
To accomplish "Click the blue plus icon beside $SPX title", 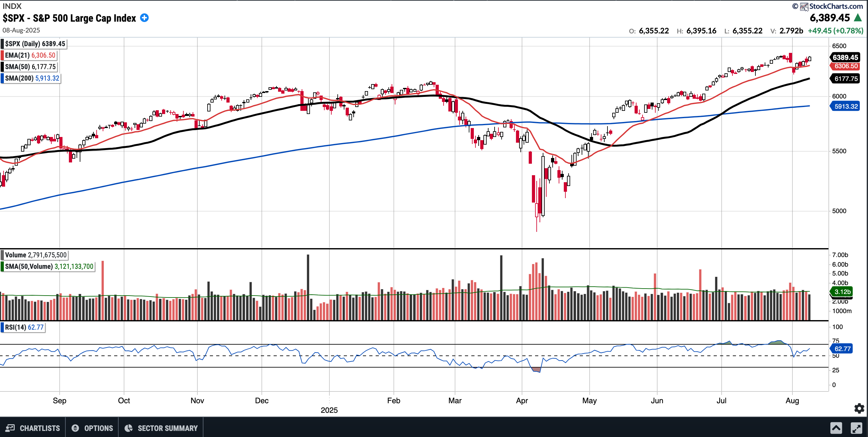I will pyautogui.click(x=144, y=18).
